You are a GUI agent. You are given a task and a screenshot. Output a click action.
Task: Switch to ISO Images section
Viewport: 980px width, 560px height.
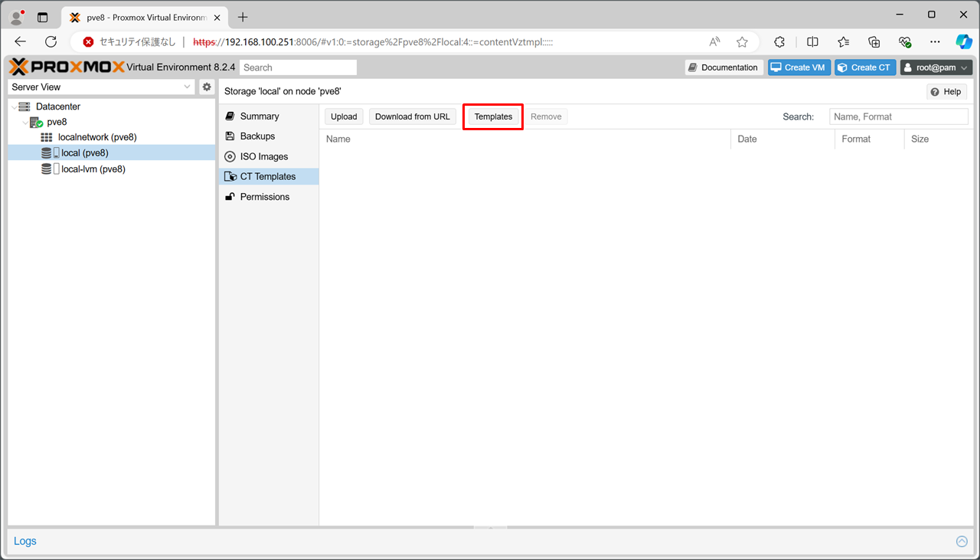263,156
